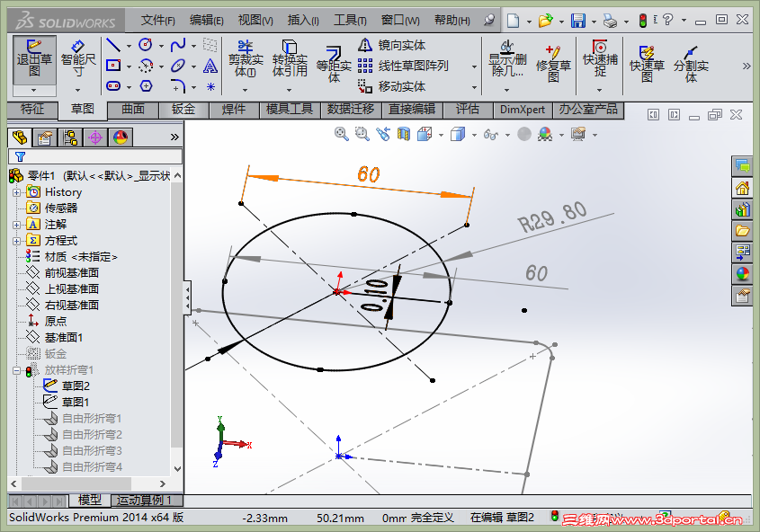Switch to the 评估 tab
This screenshot has height=532, width=760.
pos(468,110)
